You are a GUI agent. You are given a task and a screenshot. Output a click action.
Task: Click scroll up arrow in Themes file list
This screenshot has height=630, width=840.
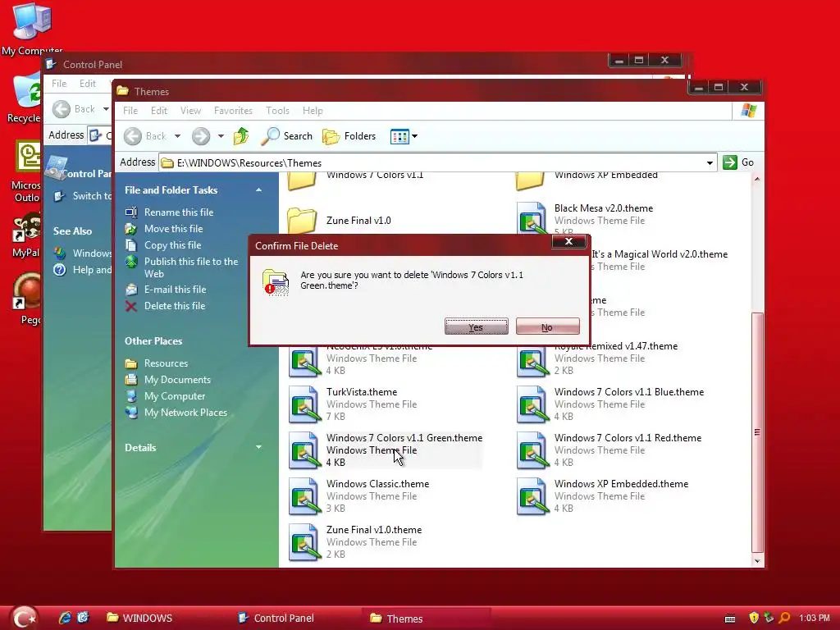point(757,179)
